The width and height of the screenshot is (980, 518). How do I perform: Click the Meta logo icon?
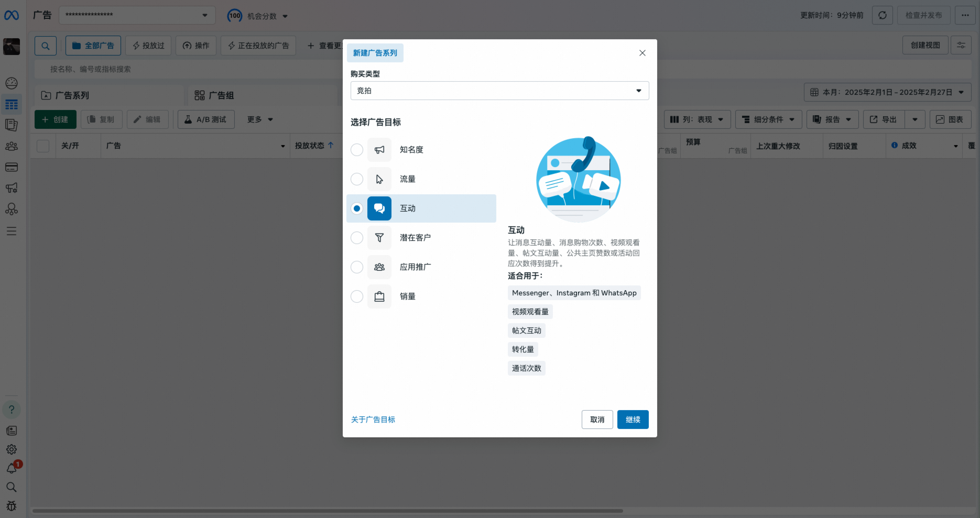(x=12, y=15)
